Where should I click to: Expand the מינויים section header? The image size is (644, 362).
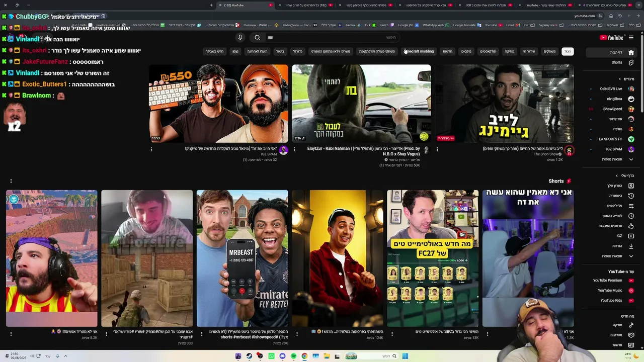(626, 79)
